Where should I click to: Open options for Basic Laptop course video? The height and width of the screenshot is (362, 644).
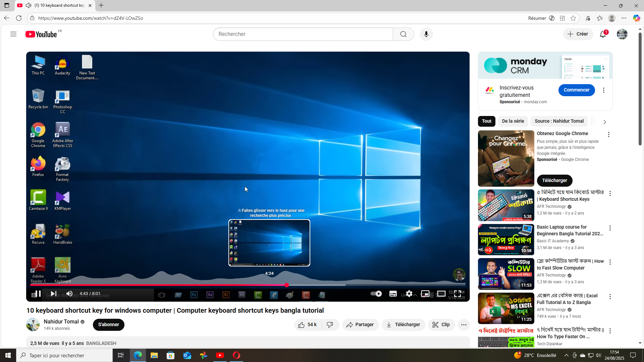610,228
